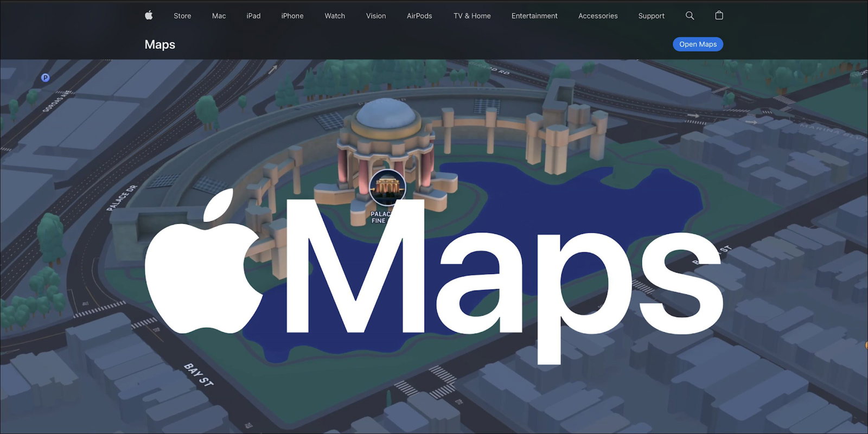
Task: Open the search magnifier icon
Action: (690, 16)
